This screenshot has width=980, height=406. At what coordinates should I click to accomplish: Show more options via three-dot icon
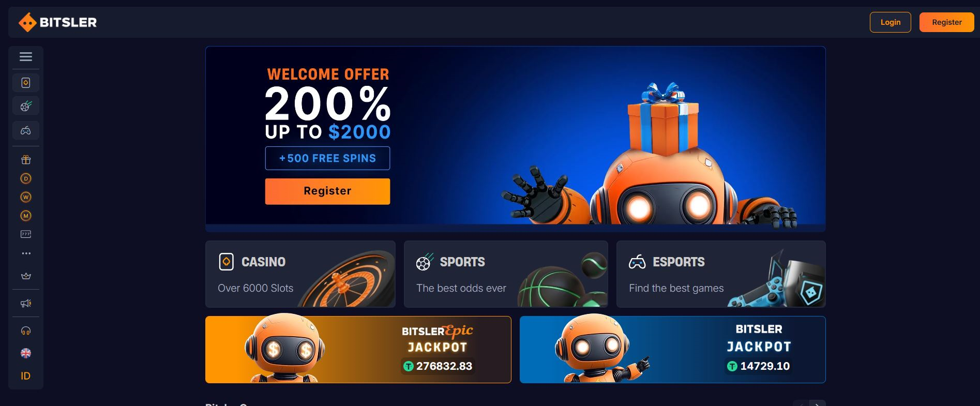[x=26, y=253]
